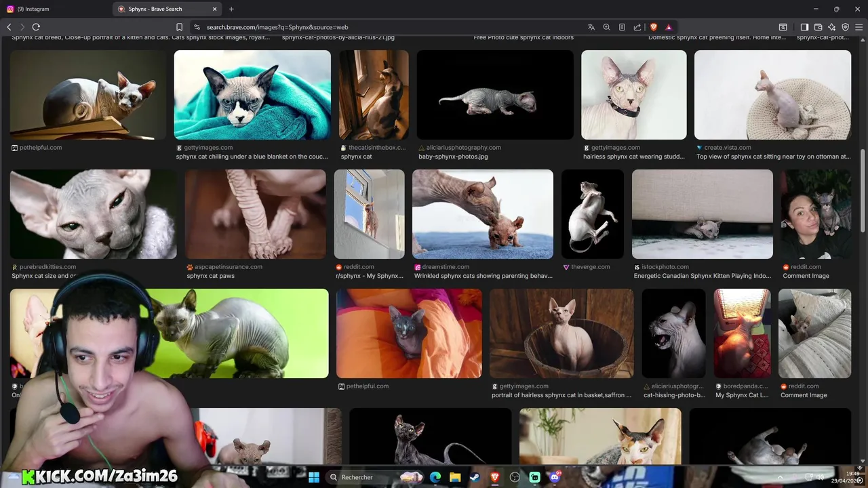Click the istockphoto.com source link
This screenshot has width=868, height=488.
[665, 267]
